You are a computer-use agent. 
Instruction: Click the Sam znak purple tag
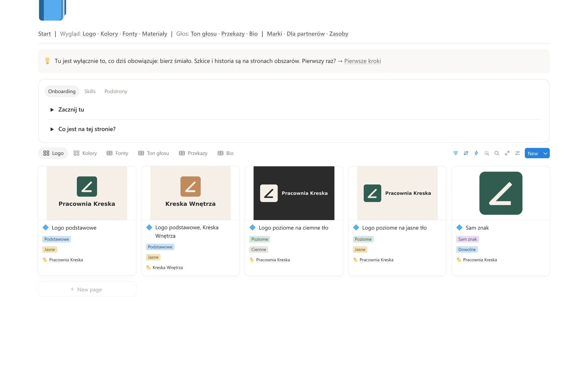(468, 239)
